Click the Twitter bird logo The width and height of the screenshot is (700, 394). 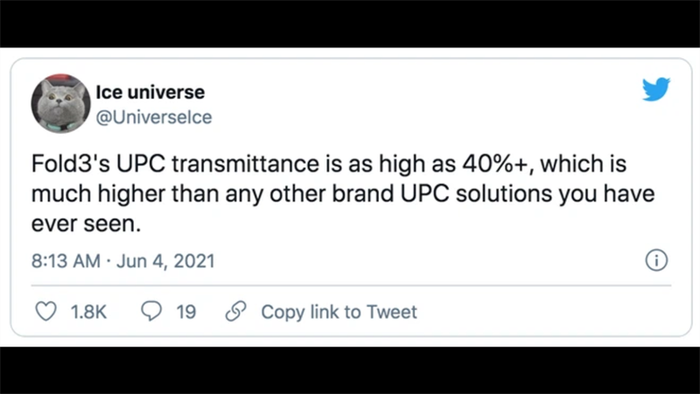coord(656,89)
